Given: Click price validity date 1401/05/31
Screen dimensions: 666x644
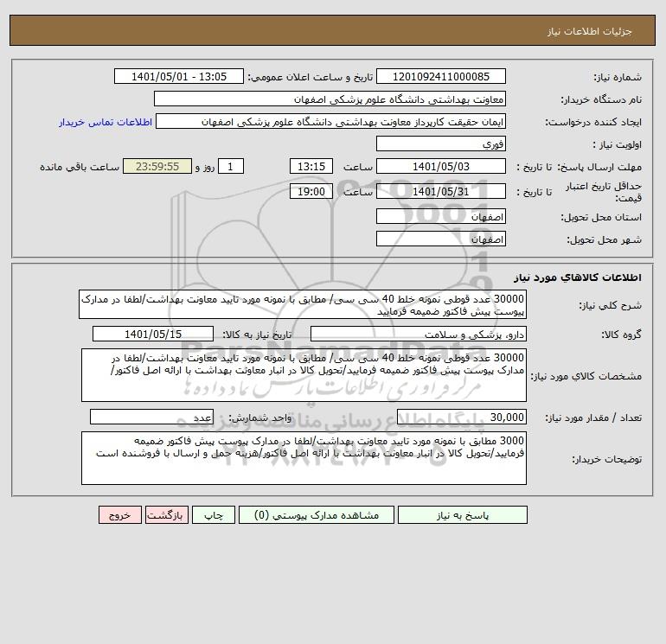Looking at the screenshot, I should point(441,191).
